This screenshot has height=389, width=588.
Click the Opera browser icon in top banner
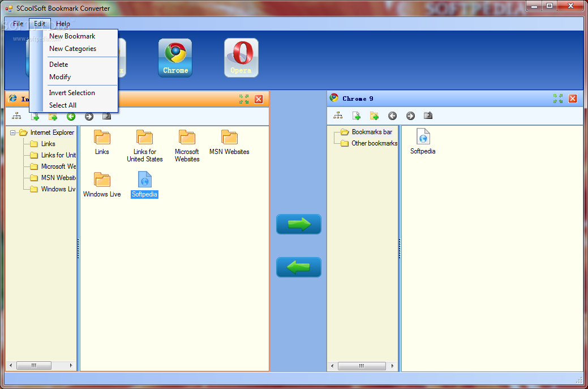pos(241,58)
